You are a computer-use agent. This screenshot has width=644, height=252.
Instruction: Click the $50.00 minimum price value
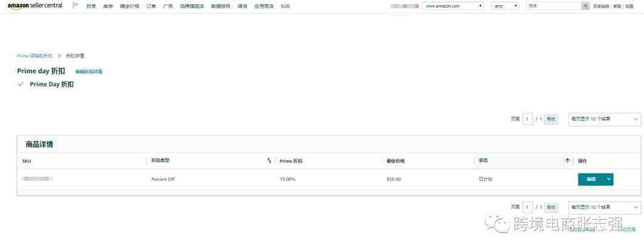point(394,179)
